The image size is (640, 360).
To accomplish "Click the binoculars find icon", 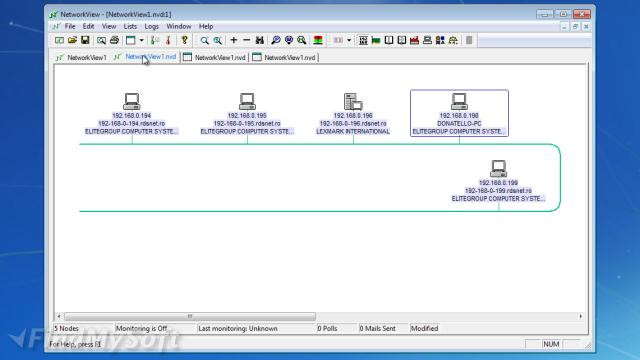I will [260, 40].
